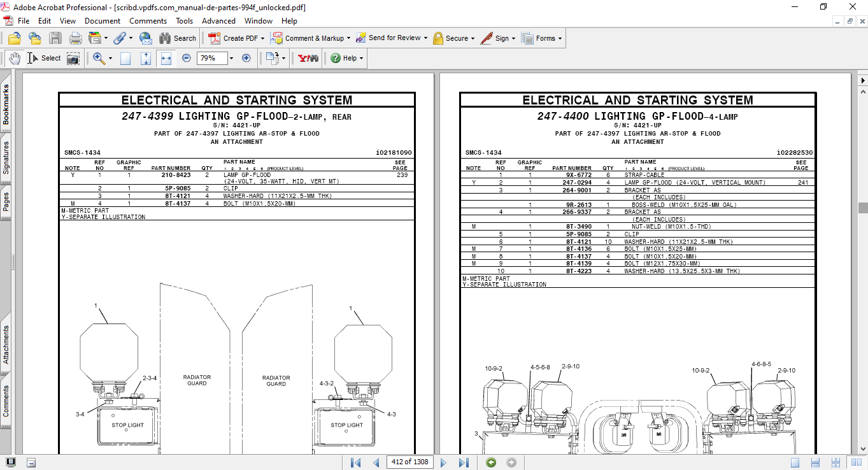Go to the last page with navigation arrow
This screenshot has height=470, width=868.
click(x=464, y=462)
